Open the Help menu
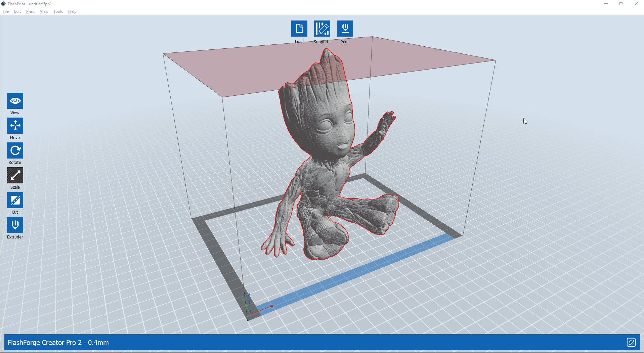This screenshot has width=644, height=353. pyautogui.click(x=72, y=11)
